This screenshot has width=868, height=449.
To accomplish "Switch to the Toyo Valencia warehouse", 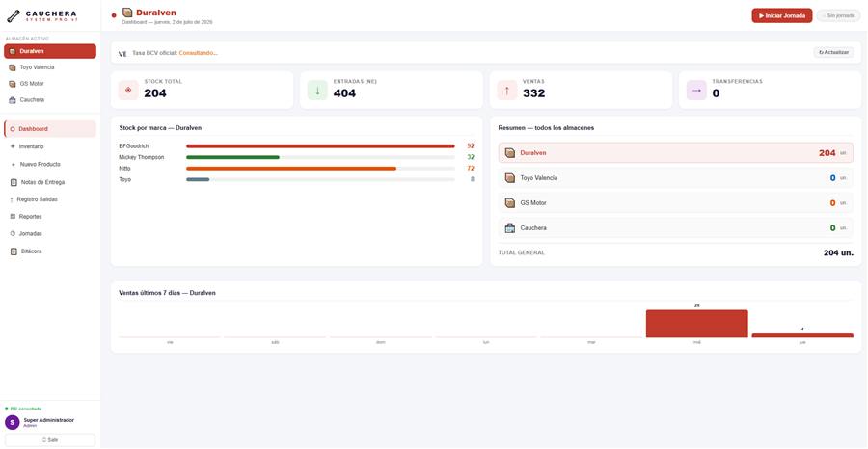I will (50, 67).
